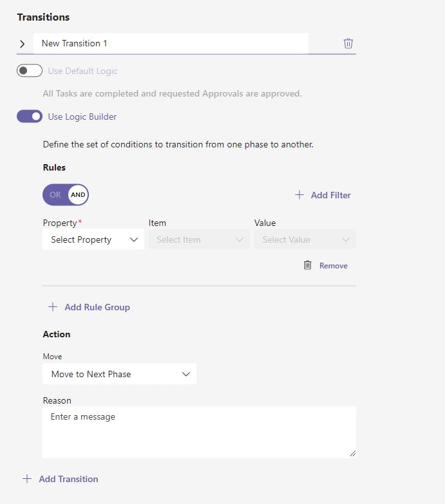Turn off the Use Logic Builder switch
The height and width of the screenshot is (504, 445).
30,117
